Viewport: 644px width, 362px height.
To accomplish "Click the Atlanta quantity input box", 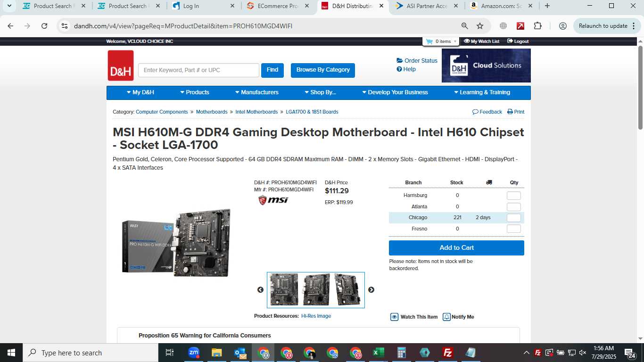I will (514, 207).
